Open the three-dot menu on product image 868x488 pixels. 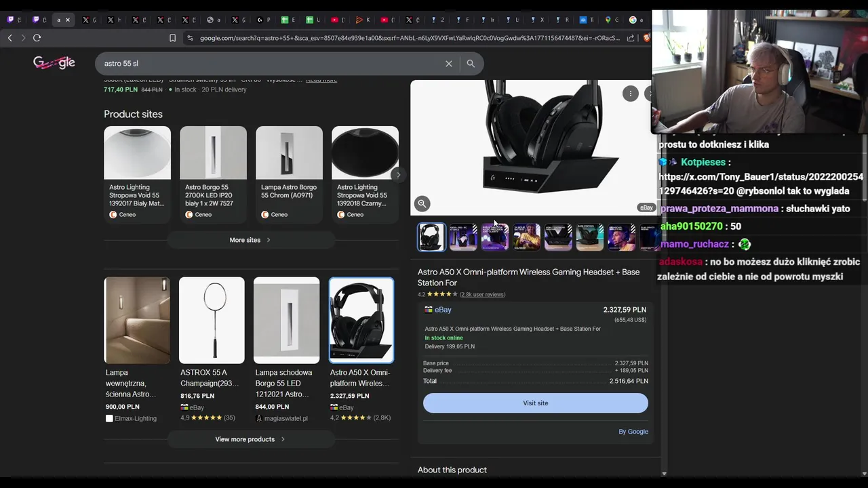coord(631,94)
